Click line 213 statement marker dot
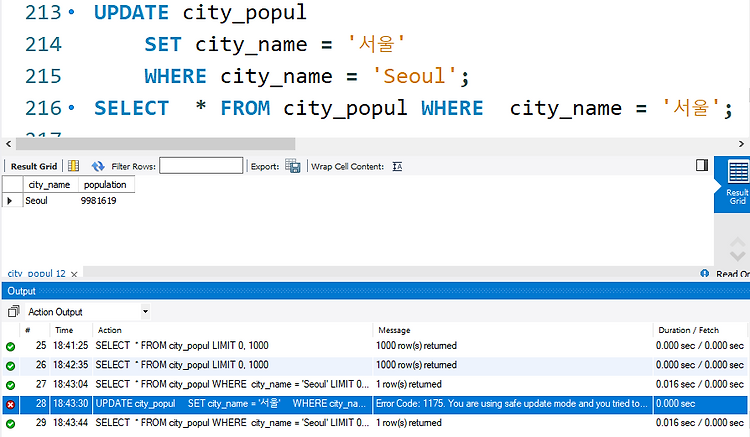The height and width of the screenshot is (437, 750). [71, 12]
